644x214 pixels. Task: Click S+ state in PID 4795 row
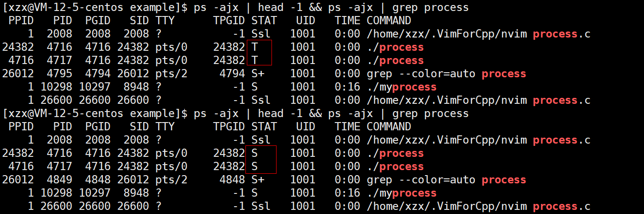(x=258, y=74)
